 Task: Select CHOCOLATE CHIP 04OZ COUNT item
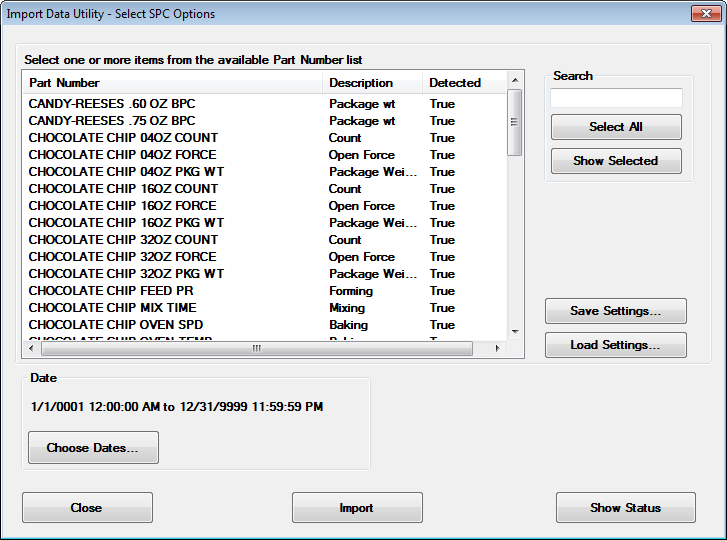(123, 138)
